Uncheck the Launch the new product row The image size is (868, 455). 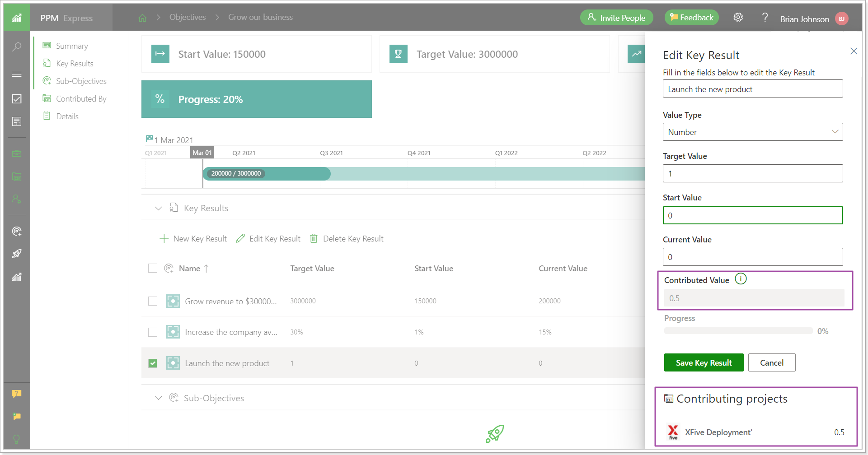tap(153, 363)
